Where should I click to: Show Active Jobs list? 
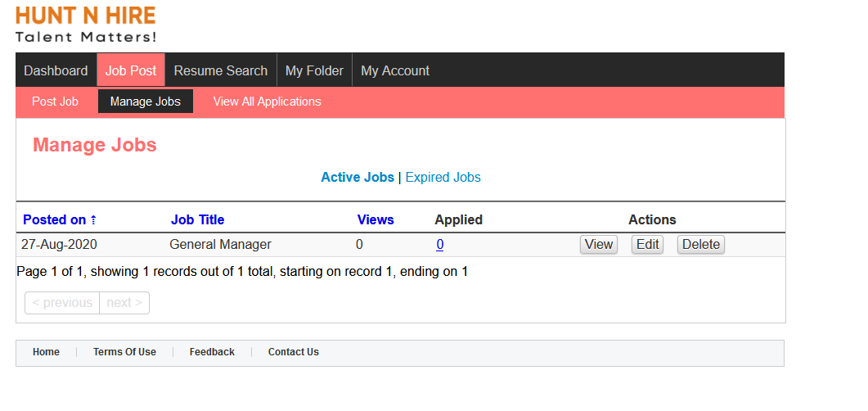point(358,177)
